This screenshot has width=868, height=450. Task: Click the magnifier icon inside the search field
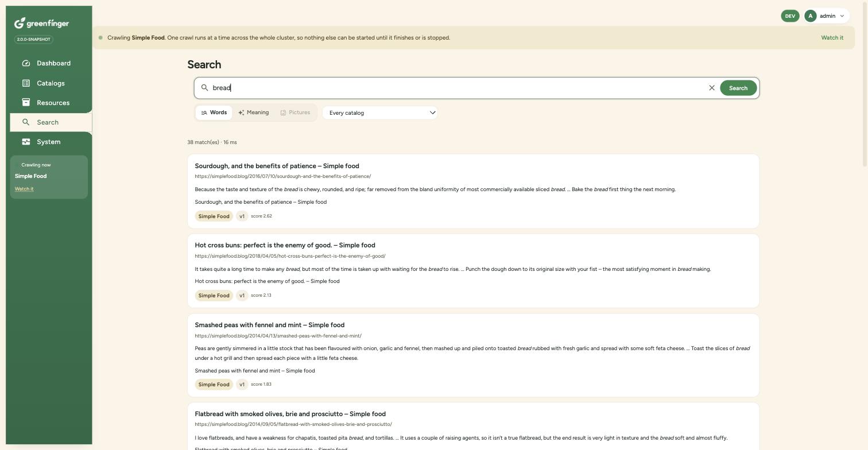coord(204,88)
